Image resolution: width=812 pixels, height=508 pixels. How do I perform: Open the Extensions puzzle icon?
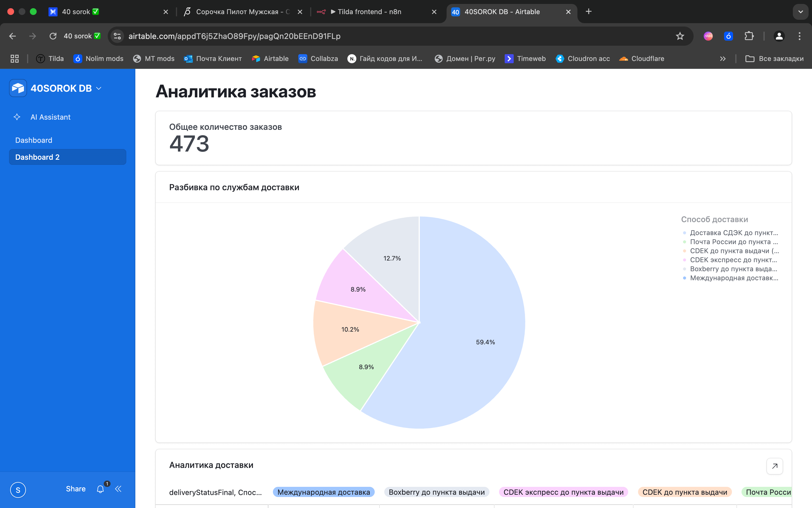point(749,36)
